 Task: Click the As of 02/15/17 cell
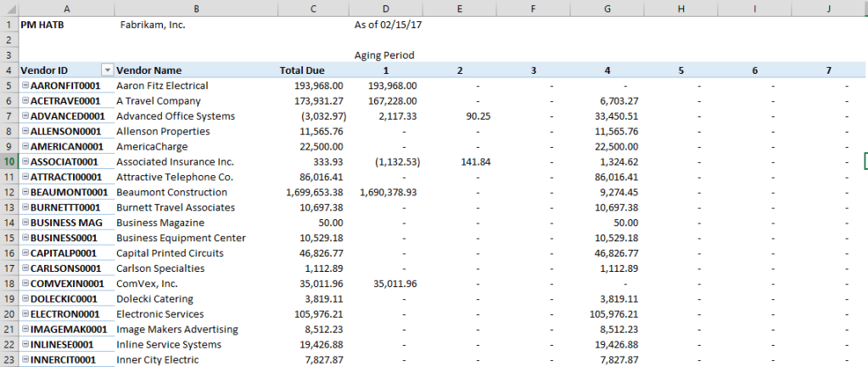(x=386, y=25)
